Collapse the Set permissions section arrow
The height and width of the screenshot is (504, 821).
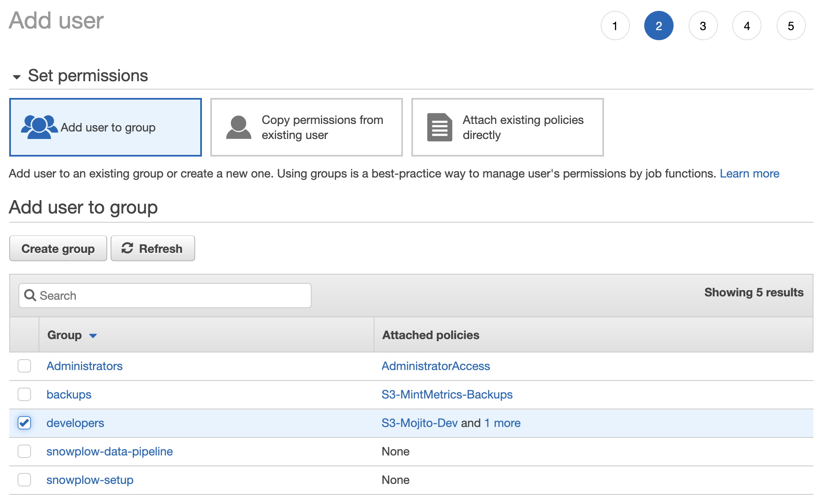[17, 77]
